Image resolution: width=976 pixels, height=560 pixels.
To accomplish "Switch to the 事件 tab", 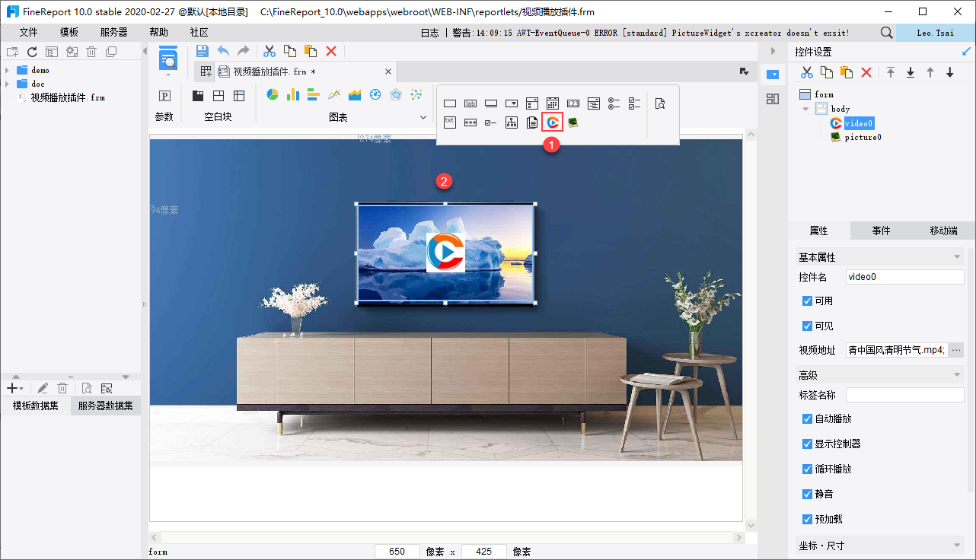I will 881,231.
